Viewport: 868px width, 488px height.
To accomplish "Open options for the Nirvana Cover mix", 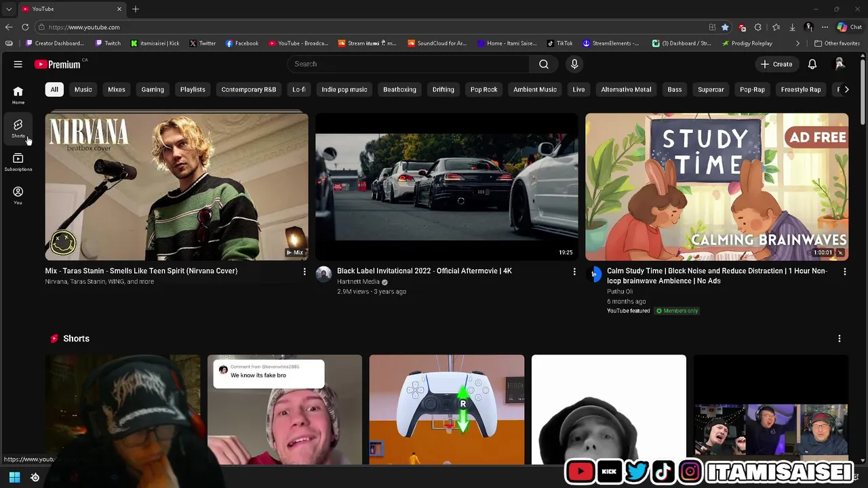I will 304,272.
